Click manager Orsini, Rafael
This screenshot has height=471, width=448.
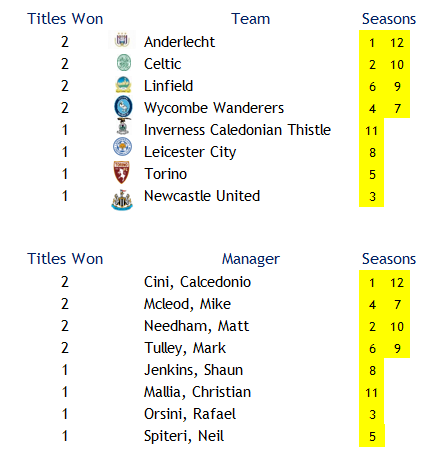tap(190, 414)
